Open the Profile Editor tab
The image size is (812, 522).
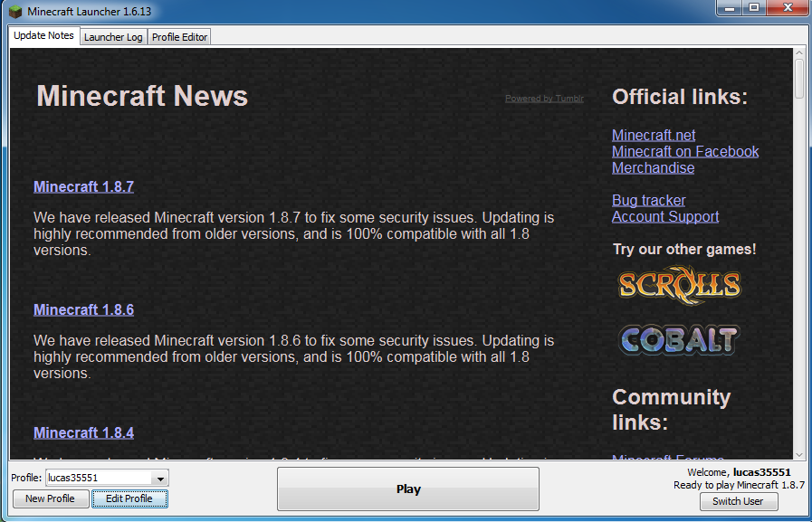point(179,37)
